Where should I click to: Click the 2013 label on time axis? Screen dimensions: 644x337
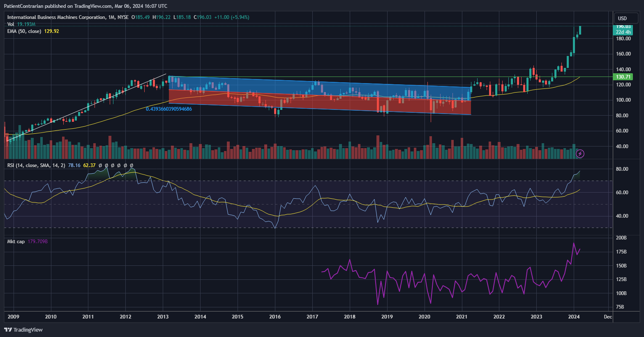(x=163, y=317)
